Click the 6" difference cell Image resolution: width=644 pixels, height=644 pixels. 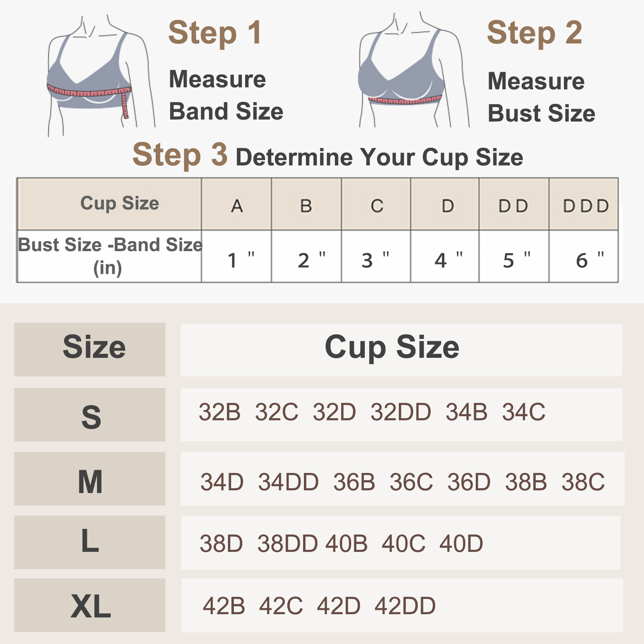coord(584,256)
